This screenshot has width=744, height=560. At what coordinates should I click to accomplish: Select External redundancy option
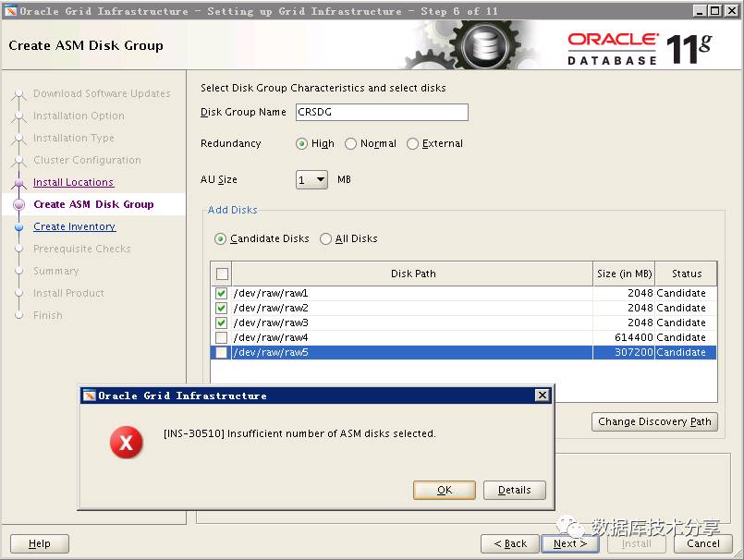[x=413, y=144]
